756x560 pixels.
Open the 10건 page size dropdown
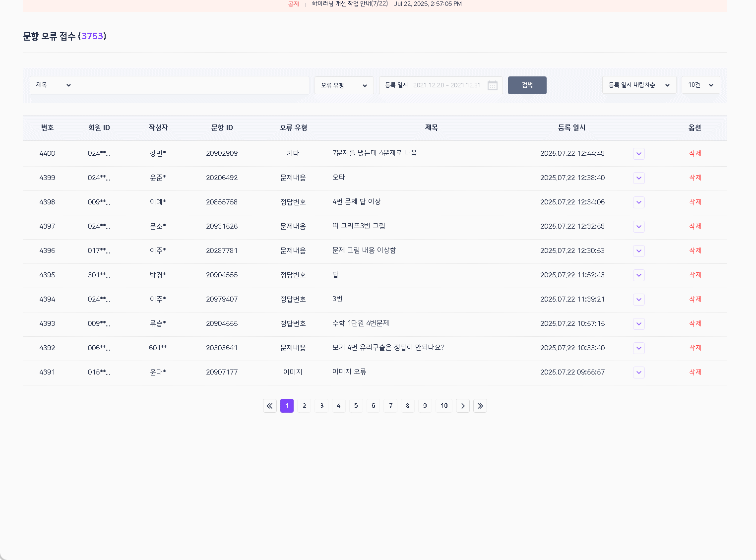click(700, 85)
